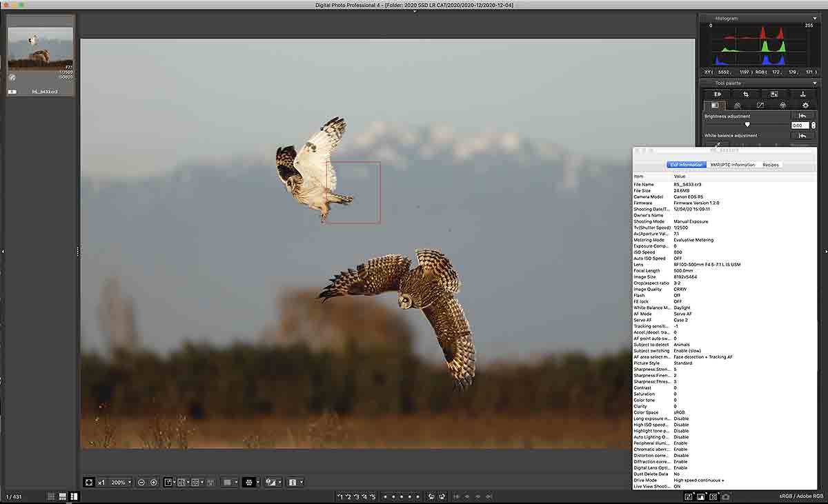This screenshot has width=828, height=504.
Task: Set the first rating dot
Action: click(x=385, y=496)
